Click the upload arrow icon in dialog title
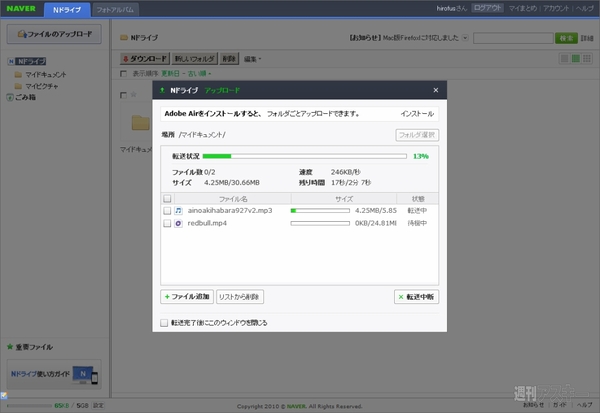This screenshot has height=413, width=600. coord(162,90)
